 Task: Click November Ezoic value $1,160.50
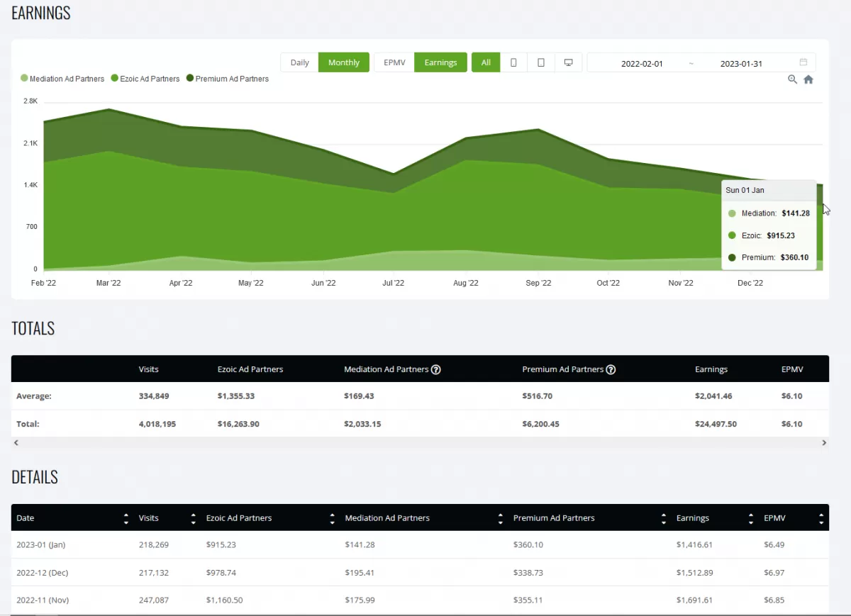(224, 600)
